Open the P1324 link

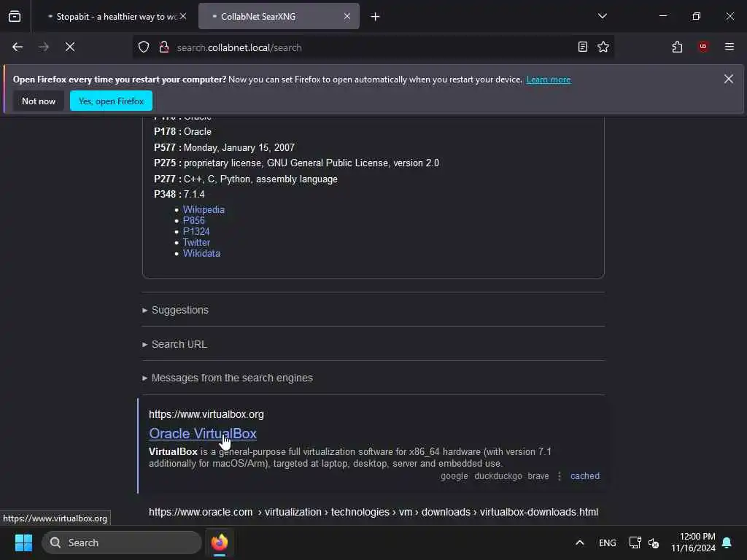coord(196,231)
